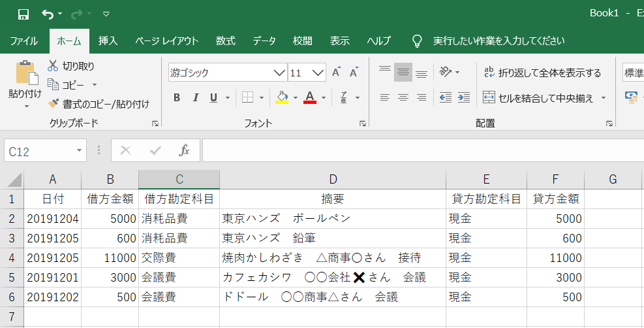The height and width of the screenshot is (328, 644).
Task: Save the workbook with the floppy disk icon
Action: [23, 14]
